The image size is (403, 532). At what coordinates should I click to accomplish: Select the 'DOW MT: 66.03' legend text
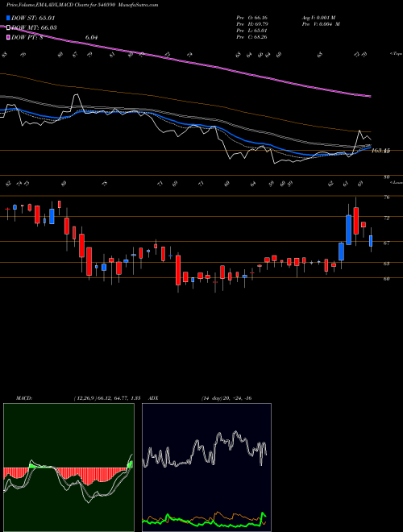34,28
